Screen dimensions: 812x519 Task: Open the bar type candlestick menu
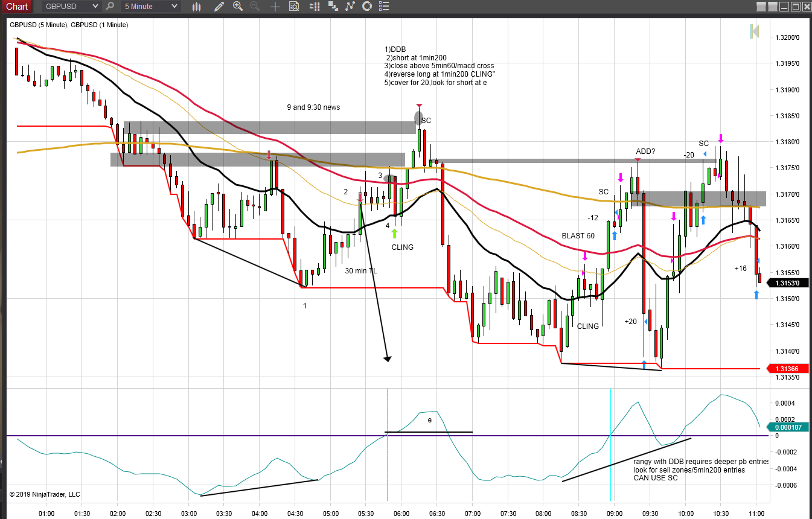click(x=196, y=7)
